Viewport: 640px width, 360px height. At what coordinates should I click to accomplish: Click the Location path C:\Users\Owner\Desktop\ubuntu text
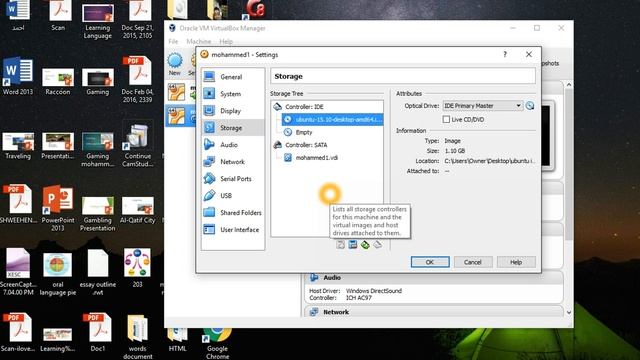pyautogui.click(x=489, y=161)
